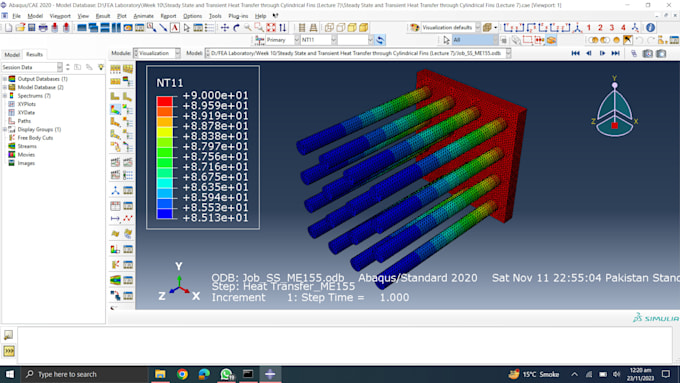The width and height of the screenshot is (680, 383).
Task: Select XYPlots in the results tree
Action: coord(26,104)
